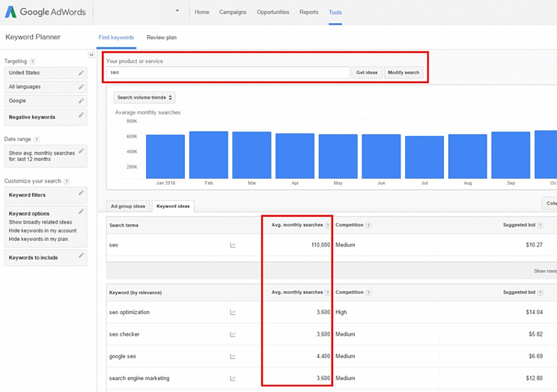
Task: Sort by Keyword (by relevance) header
Action: click(x=136, y=293)
